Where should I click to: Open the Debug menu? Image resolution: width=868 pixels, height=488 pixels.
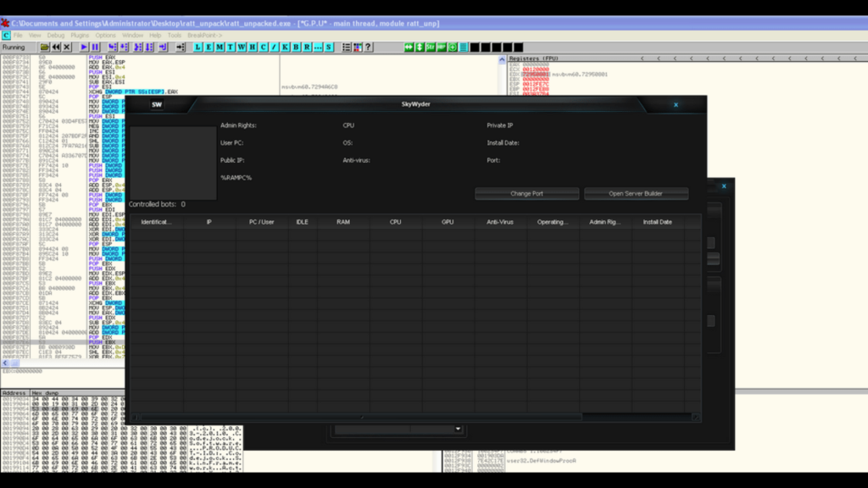click(56, 36)
